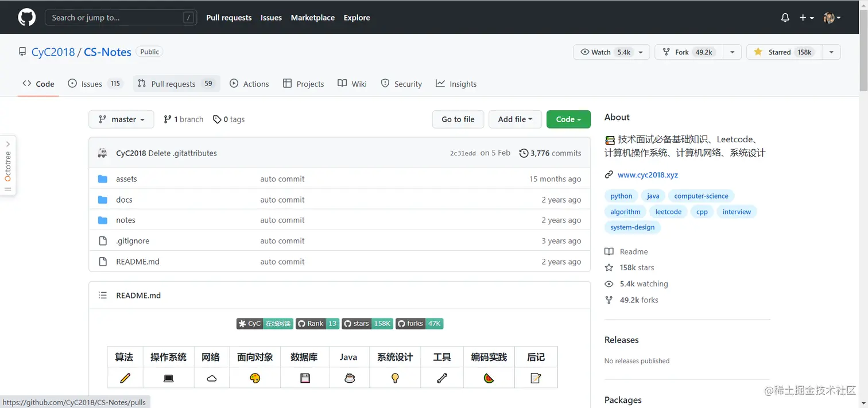This screenshot has height=408, width=868.
Task: Click the .gitignore file icon
Action: pos(103,241)
